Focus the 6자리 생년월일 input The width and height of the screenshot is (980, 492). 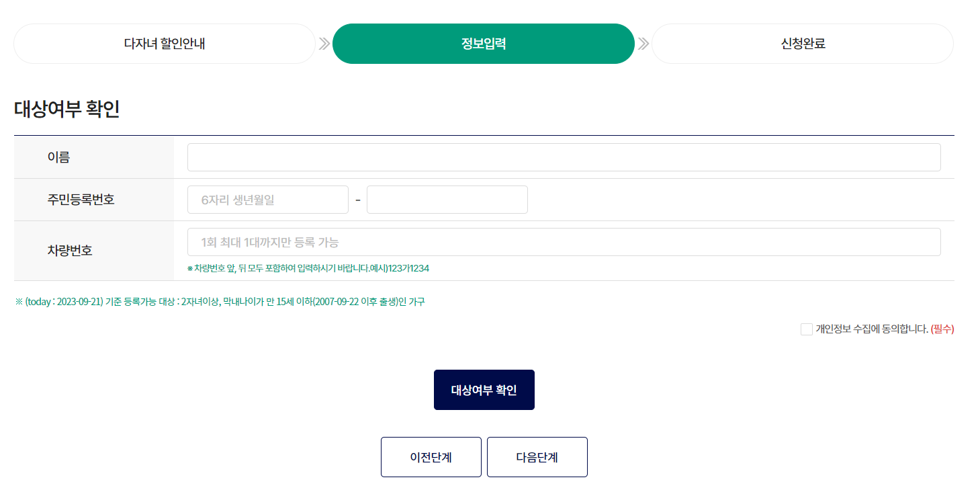[267, 199]
